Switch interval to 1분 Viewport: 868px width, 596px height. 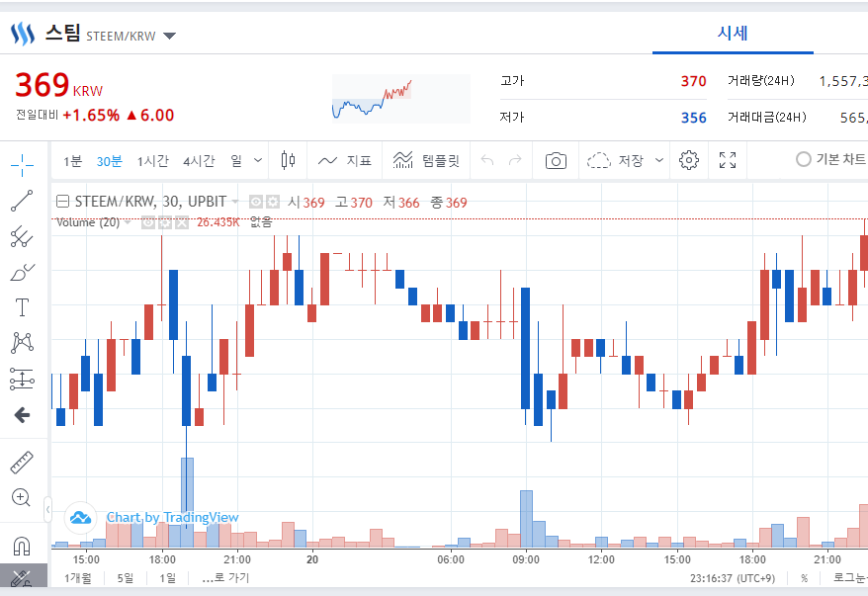coord(72,161)
